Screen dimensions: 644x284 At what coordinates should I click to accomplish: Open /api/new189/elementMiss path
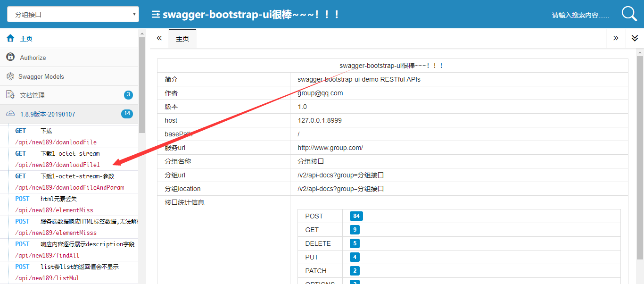(x=54, y=210)
